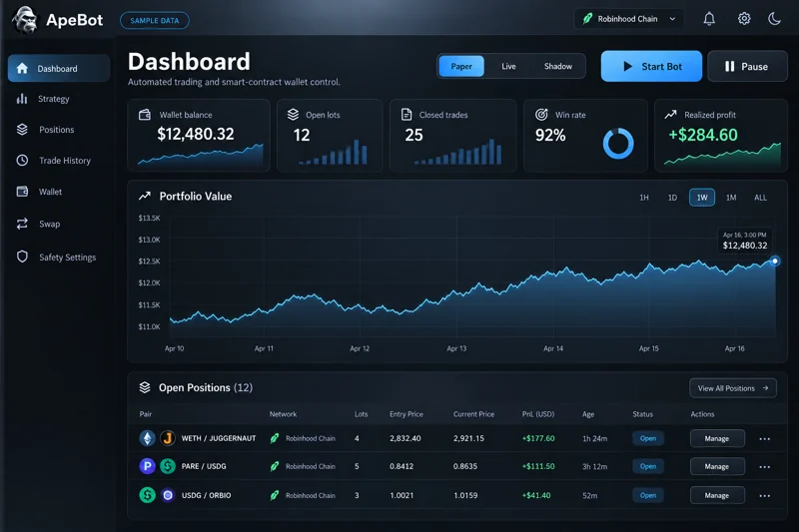
Task: Select Live trading mode
Action: (x=508, y=66)
